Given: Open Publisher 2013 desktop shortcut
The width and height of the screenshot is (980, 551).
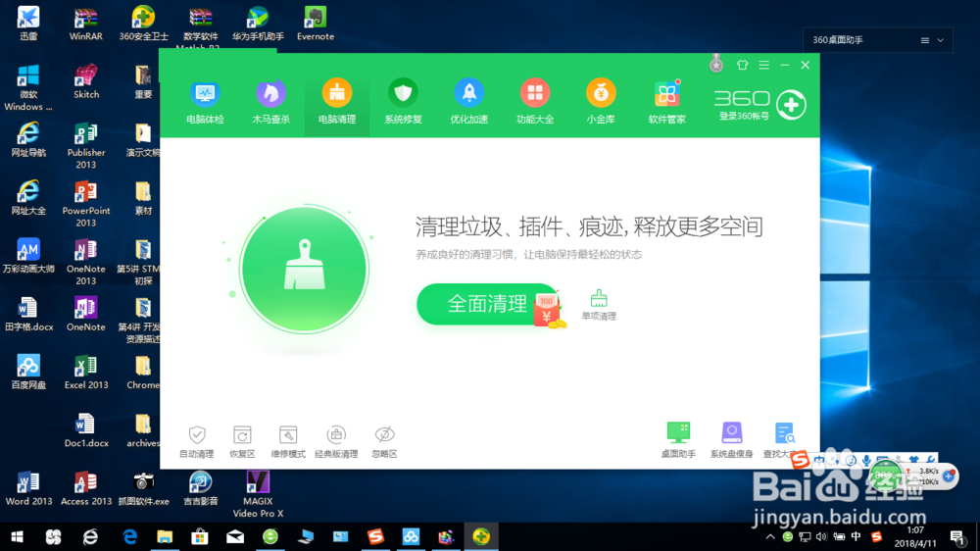Looking at the screenshot, I should [x=85, y=146].
